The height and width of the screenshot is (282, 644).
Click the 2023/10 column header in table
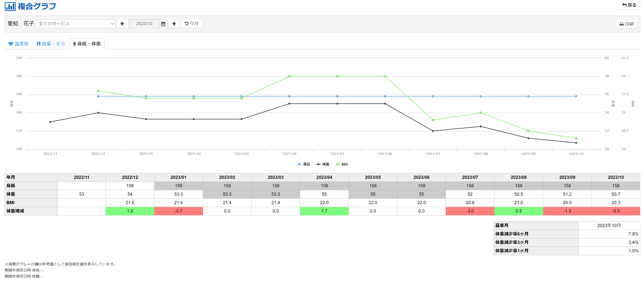pyautogui.click(x=616, y=177)
